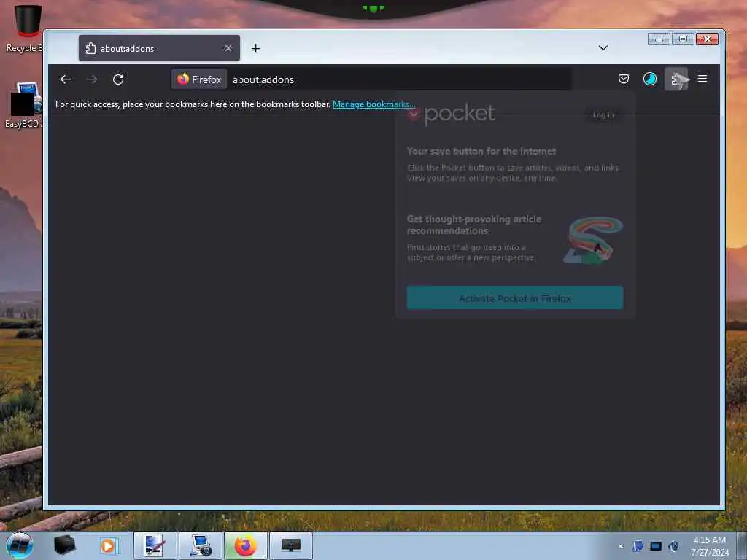Minimize the Firefox window
Image resolution: width=747 pixels, height=560 pixels.
659,39
